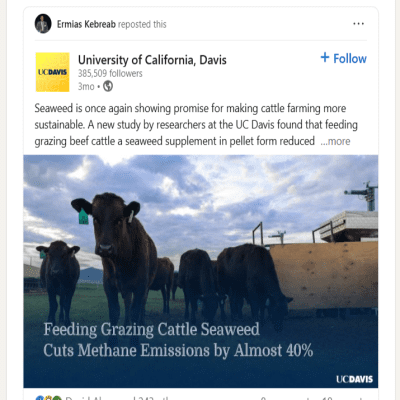This screenshot has height=400, width=400.
Task: Click the 'reposted this' label
Action: tap(142, 24)
